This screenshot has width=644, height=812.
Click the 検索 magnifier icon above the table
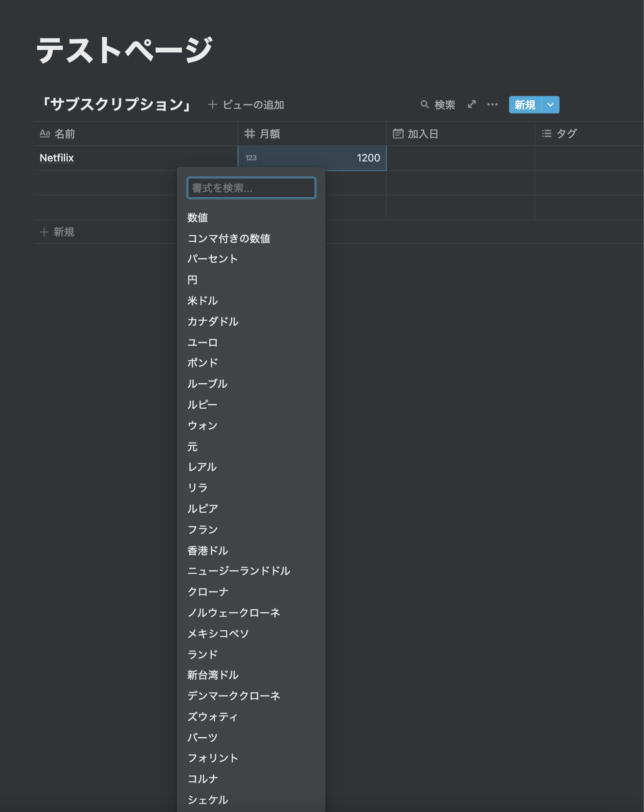pos(425,104)
